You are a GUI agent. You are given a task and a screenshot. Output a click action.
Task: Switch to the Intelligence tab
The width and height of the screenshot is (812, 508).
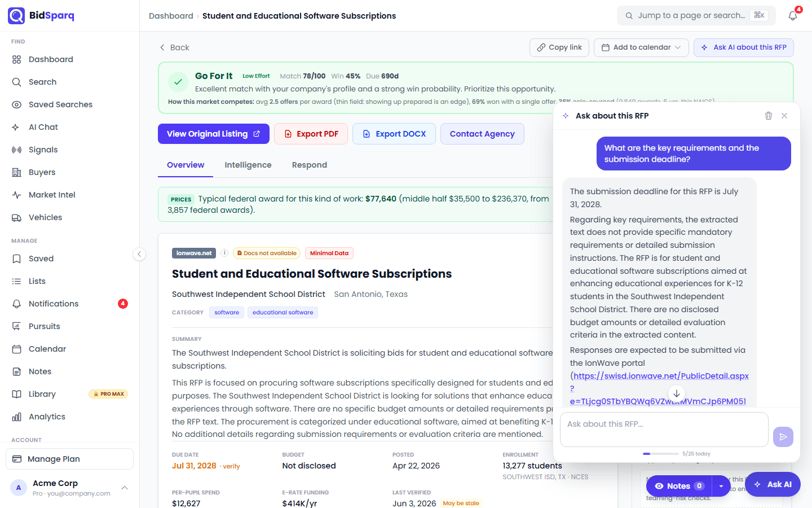[248, 165]
